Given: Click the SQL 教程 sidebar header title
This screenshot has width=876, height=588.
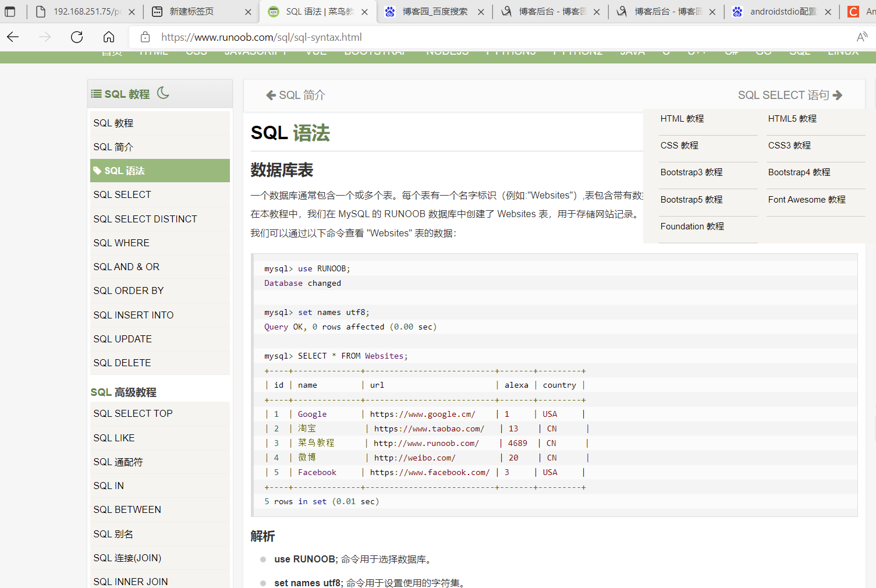Looking at the screenshot, I should tap(127, 94).
